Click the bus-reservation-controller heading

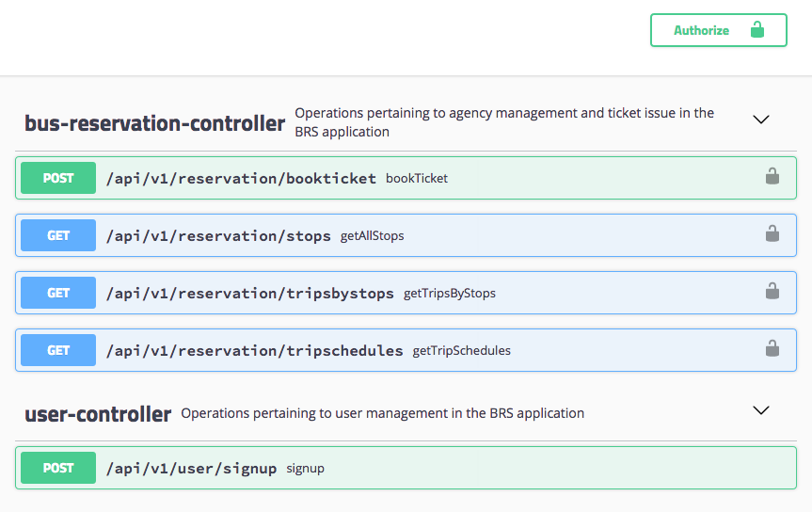(x=154, y=123)
